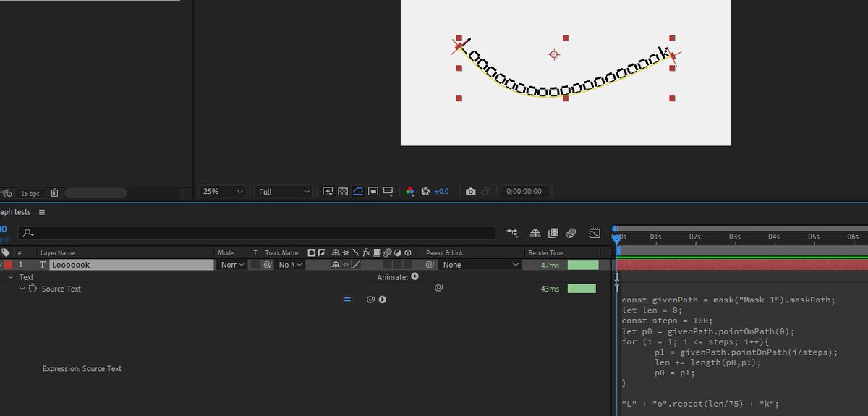Open grid and guide options
The image size is (868, 416).
(388, 192)
